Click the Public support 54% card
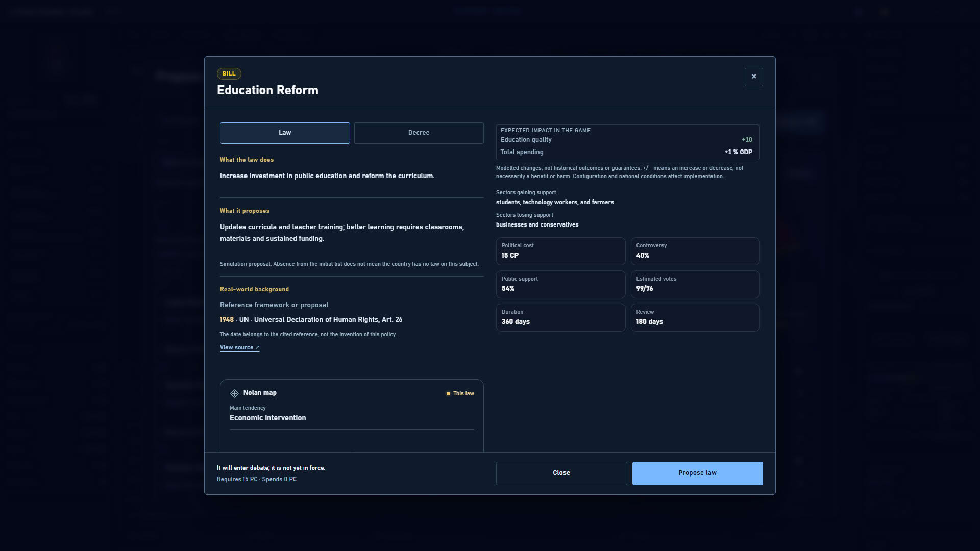 (560, 284)
